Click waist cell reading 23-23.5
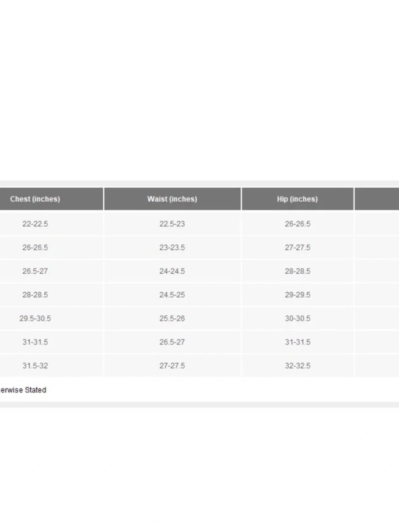The width and height of the screenshot is (399, 532). tap(172, 247)
